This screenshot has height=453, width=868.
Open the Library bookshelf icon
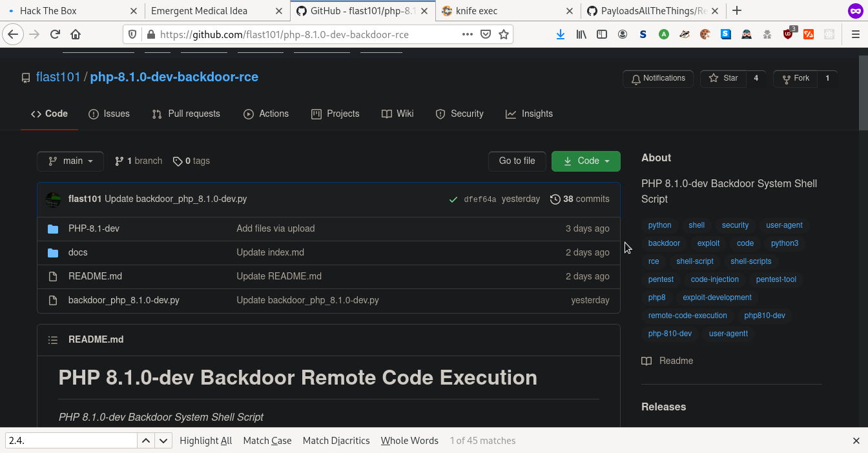coord(581,35)
